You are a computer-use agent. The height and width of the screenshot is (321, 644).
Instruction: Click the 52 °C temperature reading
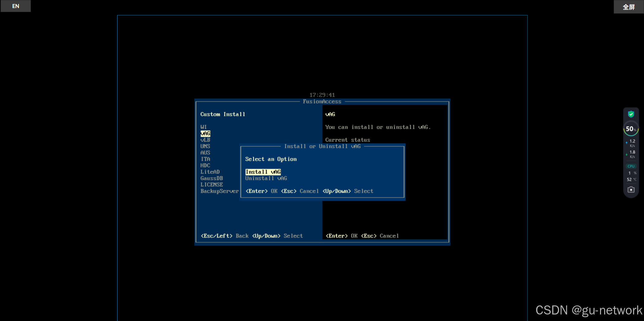[x=632, y=180]
